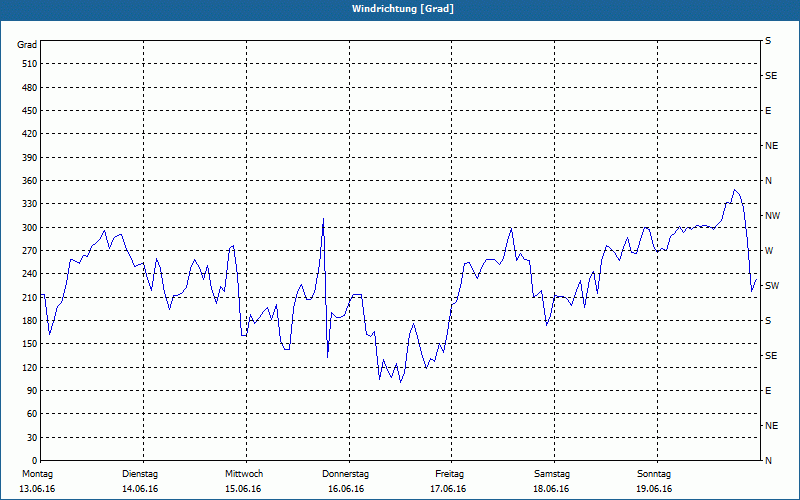Click the 300 degree tick label
Image resolution: width=800 pixels, height=500 pixels.
[x=29, y=228]
